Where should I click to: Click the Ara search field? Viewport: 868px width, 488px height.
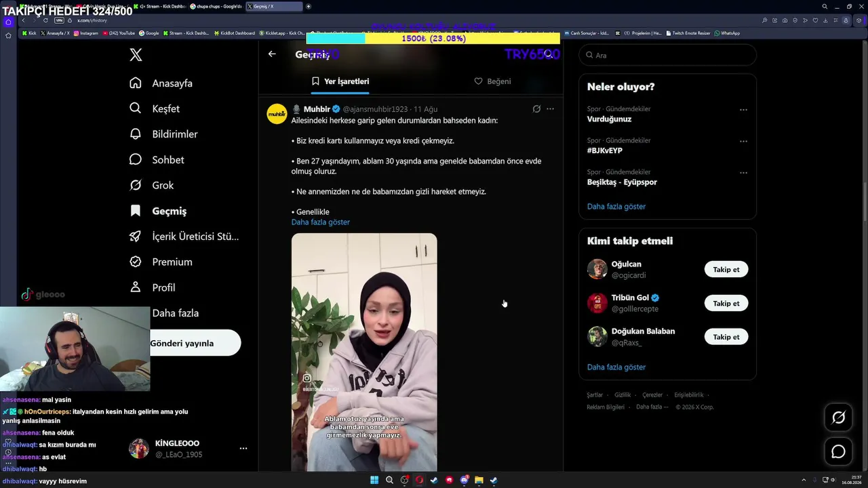[668, 55]
